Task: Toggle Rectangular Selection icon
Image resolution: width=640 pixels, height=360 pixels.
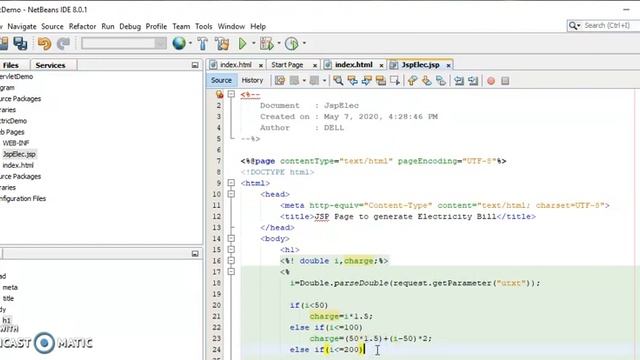Action: pos(395,80)
